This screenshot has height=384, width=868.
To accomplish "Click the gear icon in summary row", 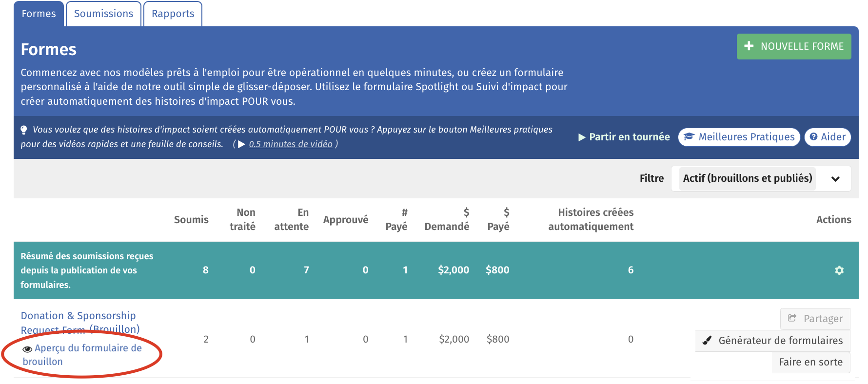I will click(x=839, y=270).
